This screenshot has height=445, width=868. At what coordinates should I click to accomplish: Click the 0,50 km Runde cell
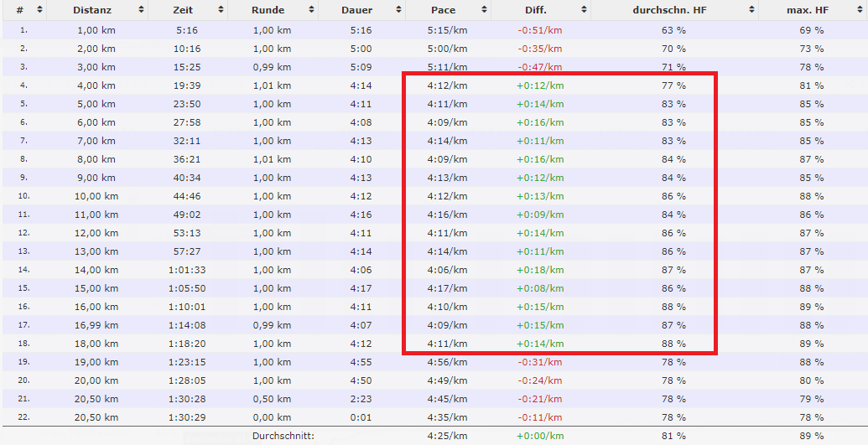click(273, 399)
